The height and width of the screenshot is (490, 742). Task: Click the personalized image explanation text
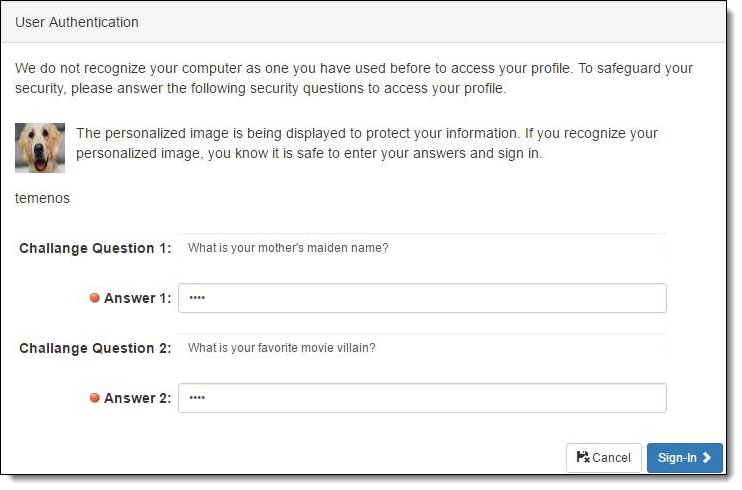point(367,143)
